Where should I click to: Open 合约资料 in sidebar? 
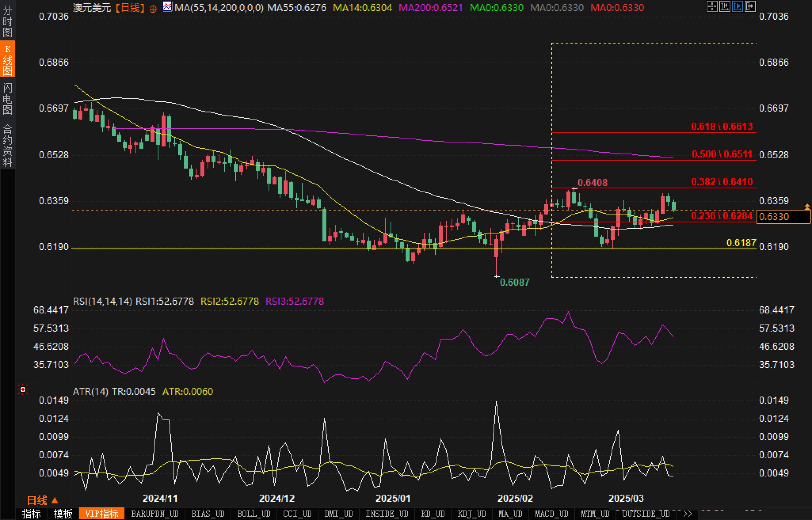click(8, 145)
